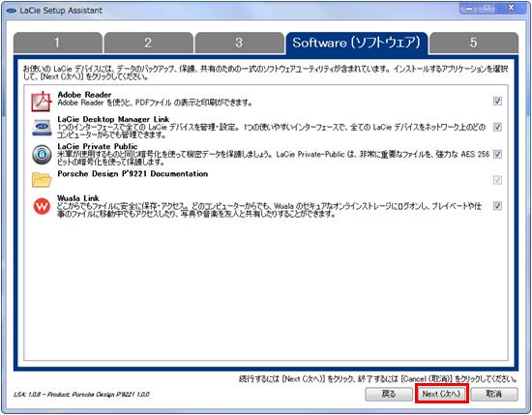This screenshot has width=532, height=415.
Task: Click the LaCie Desktop Manager drive icon
Action: coord(42,128)
